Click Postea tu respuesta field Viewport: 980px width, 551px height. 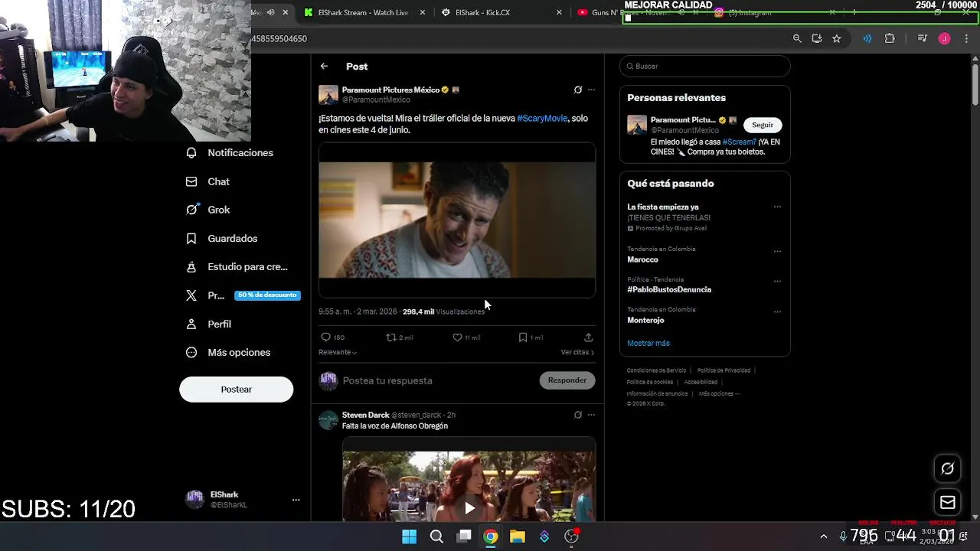pyautogui.click(x=437, y=380)
